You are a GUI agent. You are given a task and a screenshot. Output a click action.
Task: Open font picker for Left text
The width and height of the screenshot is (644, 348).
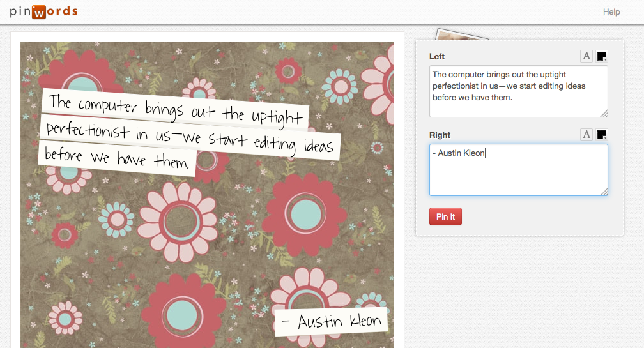586,56
